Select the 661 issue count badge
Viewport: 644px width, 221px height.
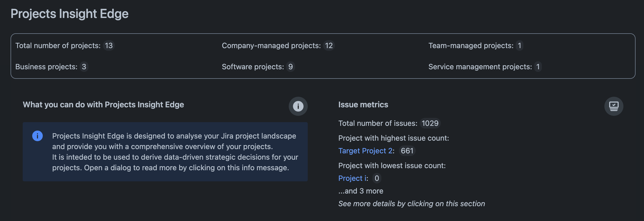(x=407, y=151)
